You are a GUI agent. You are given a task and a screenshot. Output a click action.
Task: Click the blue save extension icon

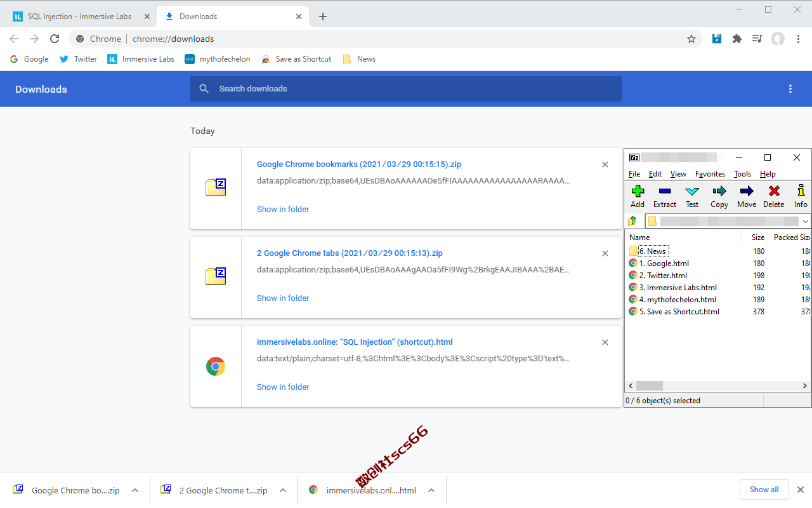click(x=717, y=39)
